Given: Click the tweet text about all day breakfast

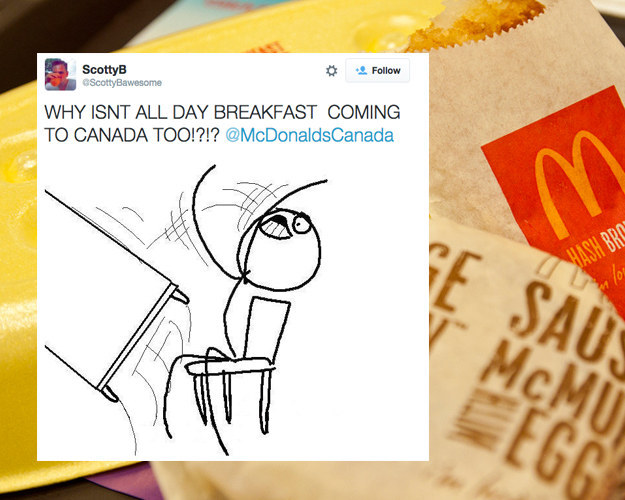Looking at the screenshot, I should [222, 123].
